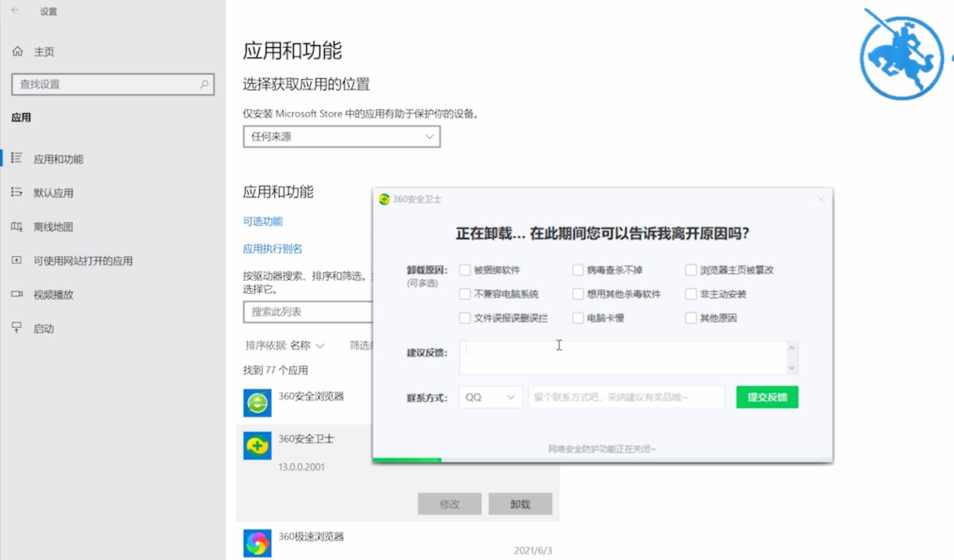954x560 pixels.
Task: Click the 可使用网站打开的应用 icon
Action: [16, 260]
